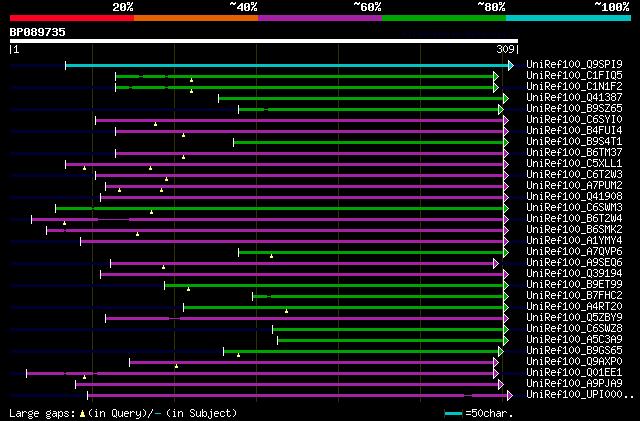The width and height of the screenshot is (640, 421).
Task: Select the UniRef100_C6T2W3 label
Action: click(574, 174)
